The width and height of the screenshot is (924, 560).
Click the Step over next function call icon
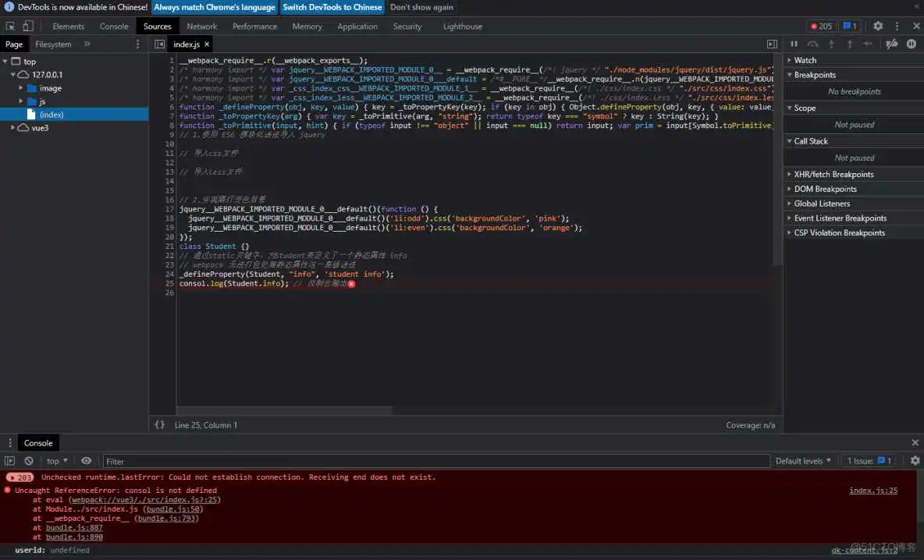pyautogui.click(x=814, y=44)
